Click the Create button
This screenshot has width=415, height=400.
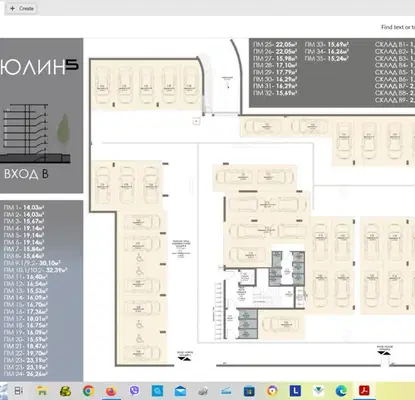click(x=22, y=8)
